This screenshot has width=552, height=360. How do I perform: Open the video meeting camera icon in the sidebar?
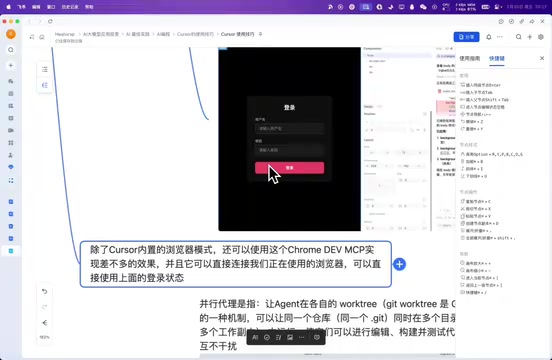11,130
